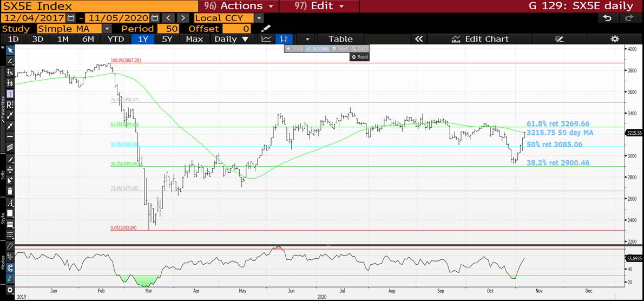Viewport: 644px width, 301px height.
Task: Open the 96) Actions menu
Action: [239, 6]
